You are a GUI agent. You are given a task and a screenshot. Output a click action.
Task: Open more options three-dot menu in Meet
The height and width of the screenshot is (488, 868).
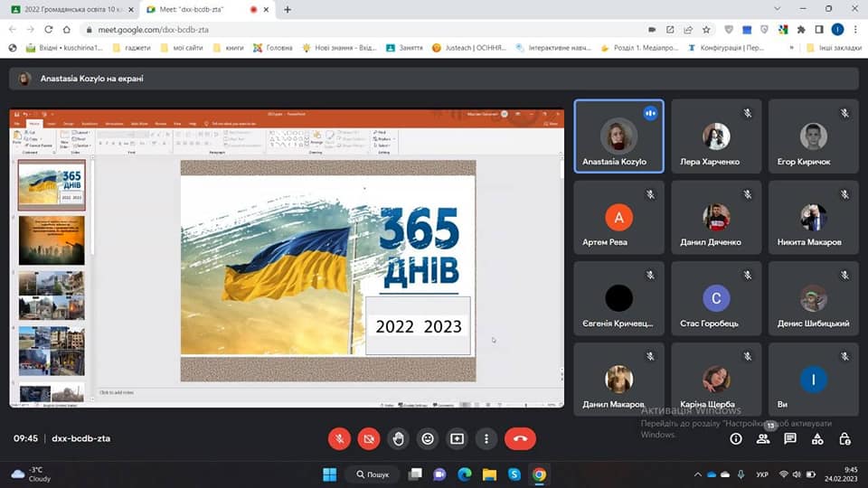487,439
